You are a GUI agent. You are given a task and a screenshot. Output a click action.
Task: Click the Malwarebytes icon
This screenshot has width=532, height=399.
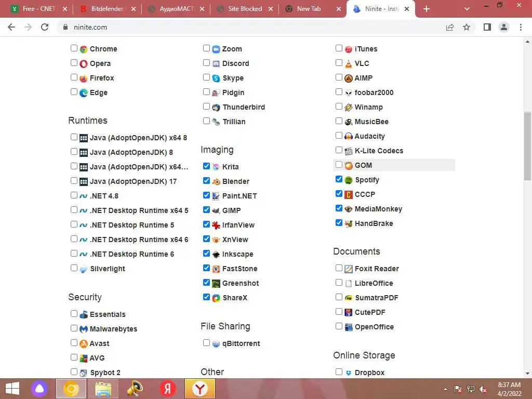point(84,329)
